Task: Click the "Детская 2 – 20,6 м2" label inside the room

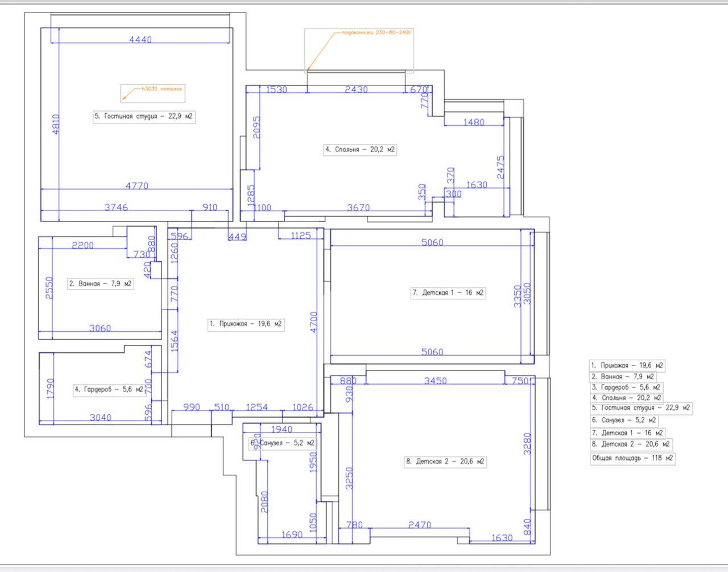Action: tap(445, 462)
